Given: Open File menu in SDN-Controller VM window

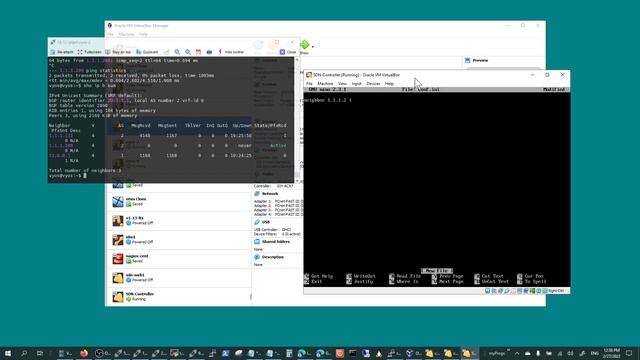Looking at the screenshot, I should (309, 83).
